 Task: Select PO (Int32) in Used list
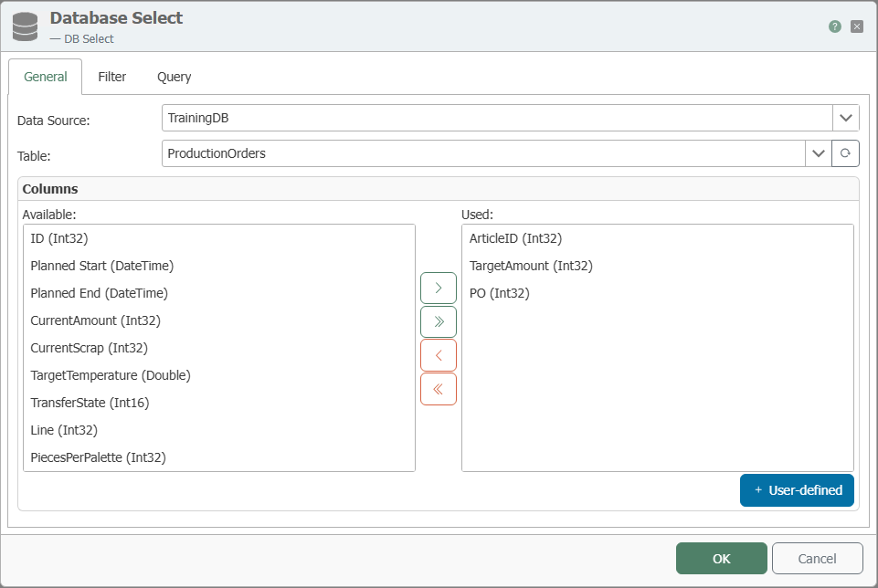coord(658,293)
